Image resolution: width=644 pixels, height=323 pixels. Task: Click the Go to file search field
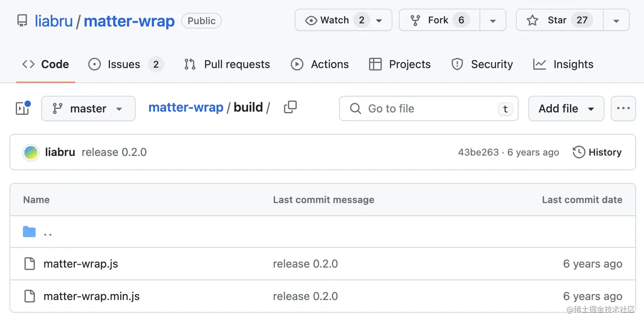[x=428, y=108]
